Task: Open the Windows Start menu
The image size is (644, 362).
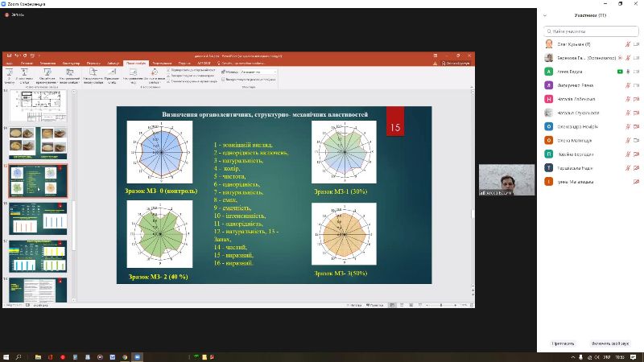Action: click(6, 357)
